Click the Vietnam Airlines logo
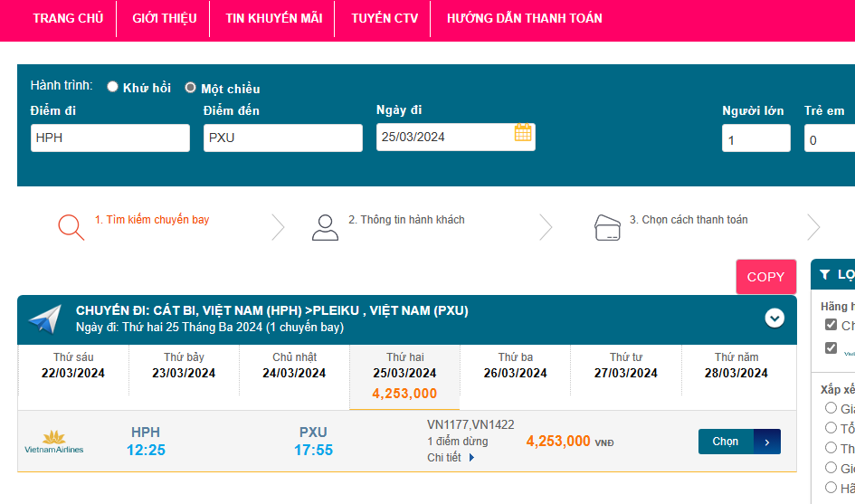855x504 pixels. click(x=53, y=442)
